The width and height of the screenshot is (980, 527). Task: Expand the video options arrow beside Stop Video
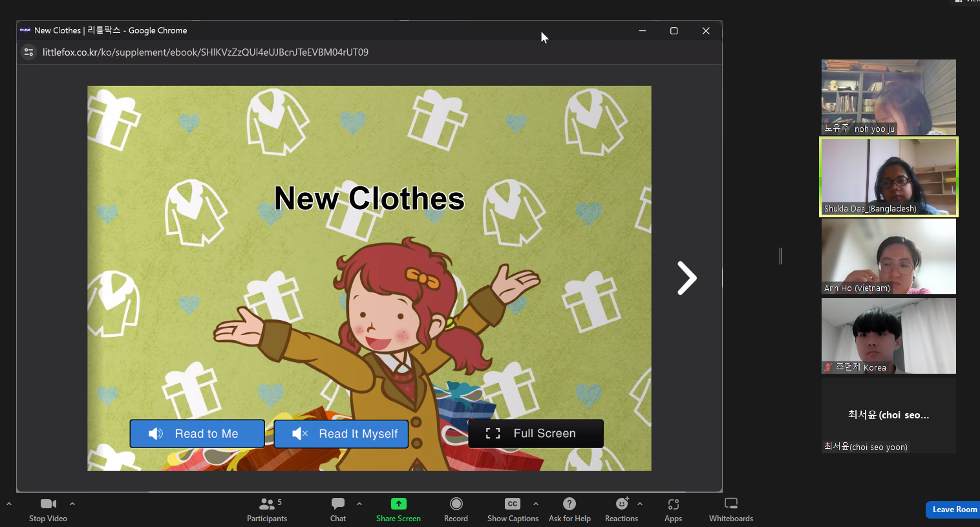[x=72, y=503]
